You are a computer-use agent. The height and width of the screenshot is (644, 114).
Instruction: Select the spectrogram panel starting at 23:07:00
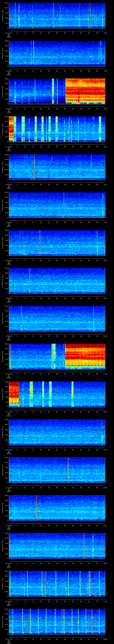57,243
